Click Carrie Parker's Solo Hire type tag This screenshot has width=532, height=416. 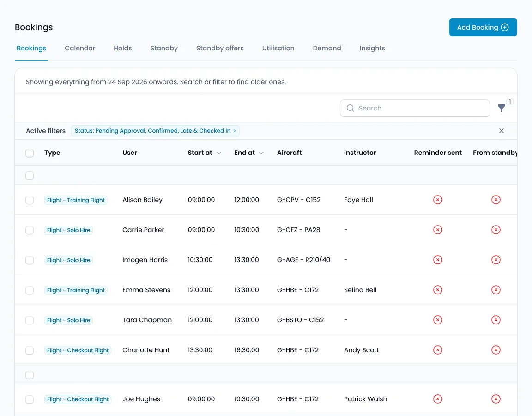point(68,230)
